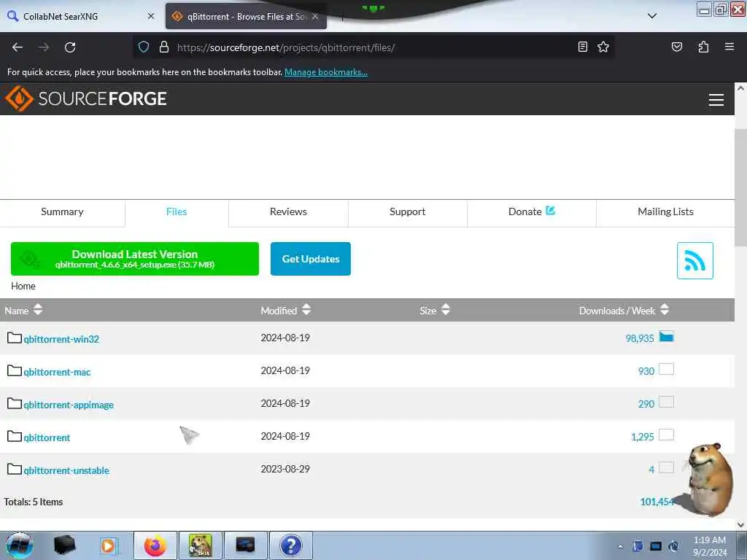The width and height of the screenshot is (747, 560).
Task: Switch to CollabNet SearXNG tab
Action: point(81,16)
